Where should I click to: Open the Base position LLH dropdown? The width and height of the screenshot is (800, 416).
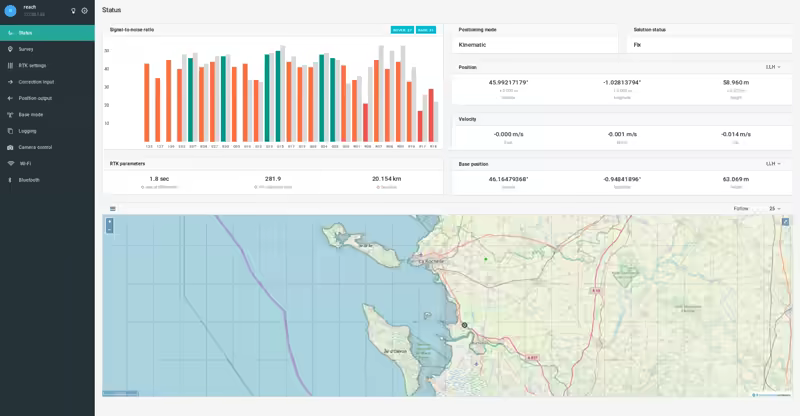[772, 163]
